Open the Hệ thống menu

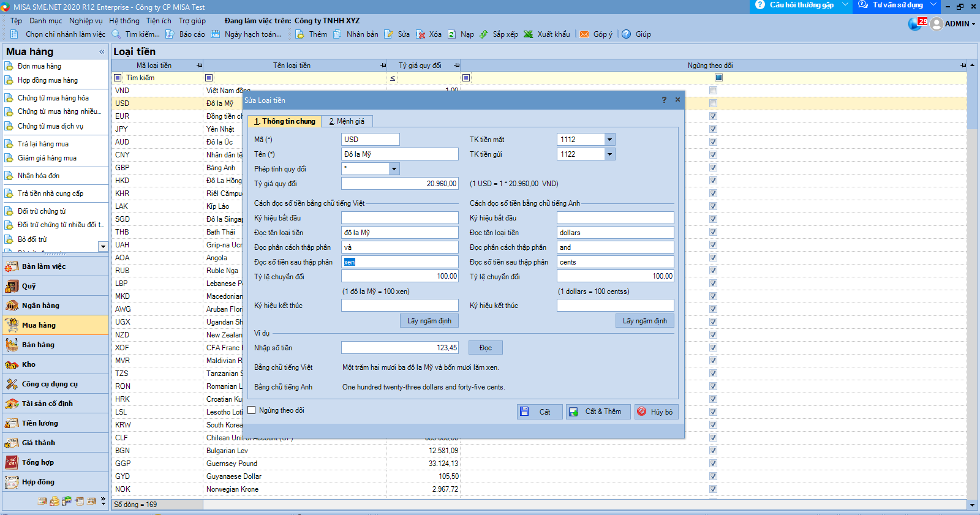(x=124, y=21)
